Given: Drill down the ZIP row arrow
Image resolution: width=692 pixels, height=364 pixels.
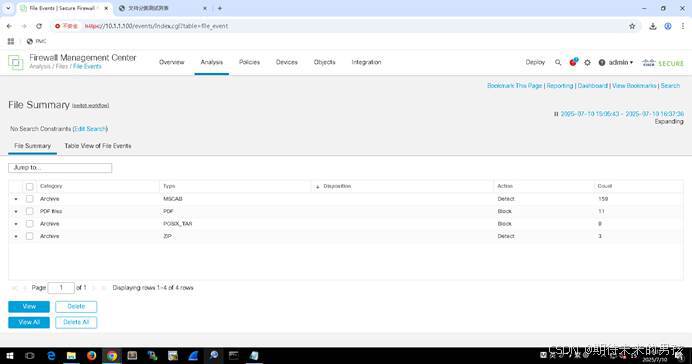Looking at the screenshot, I should 16,236.
